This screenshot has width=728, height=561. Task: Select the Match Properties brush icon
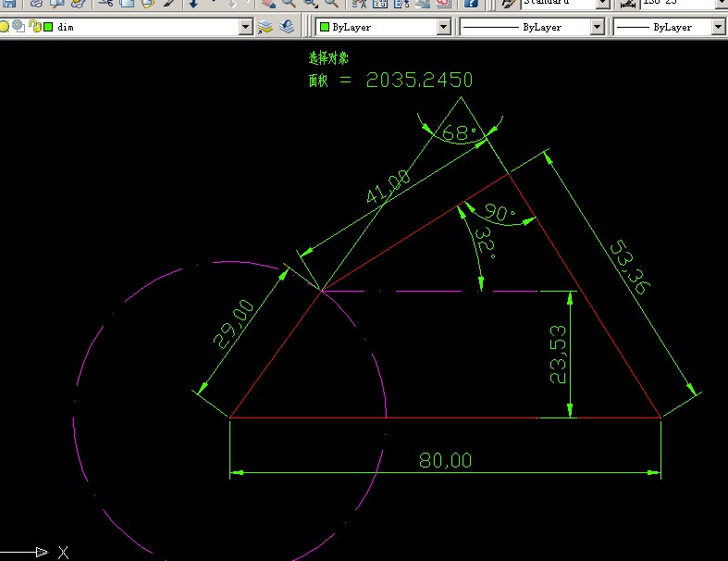click(169, 4)
